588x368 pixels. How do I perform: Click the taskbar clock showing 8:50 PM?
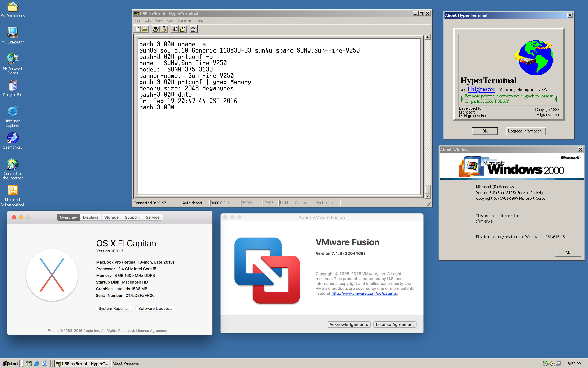coord(574,364)
